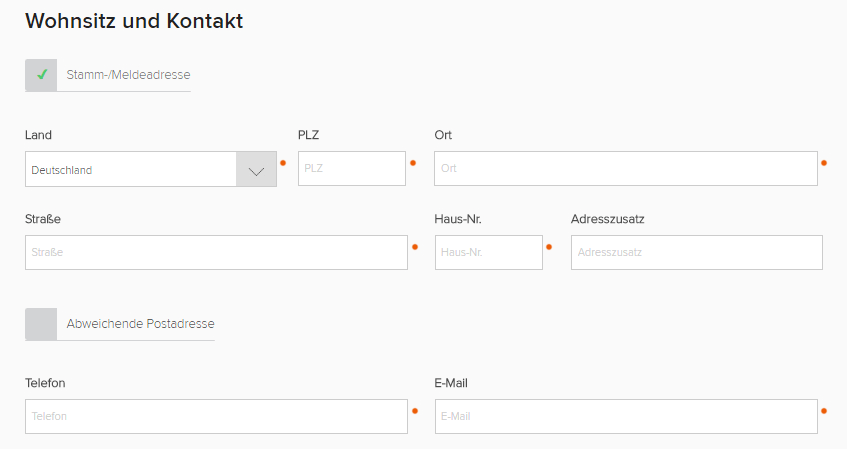Click the orange required dot after Straße field

414,246
